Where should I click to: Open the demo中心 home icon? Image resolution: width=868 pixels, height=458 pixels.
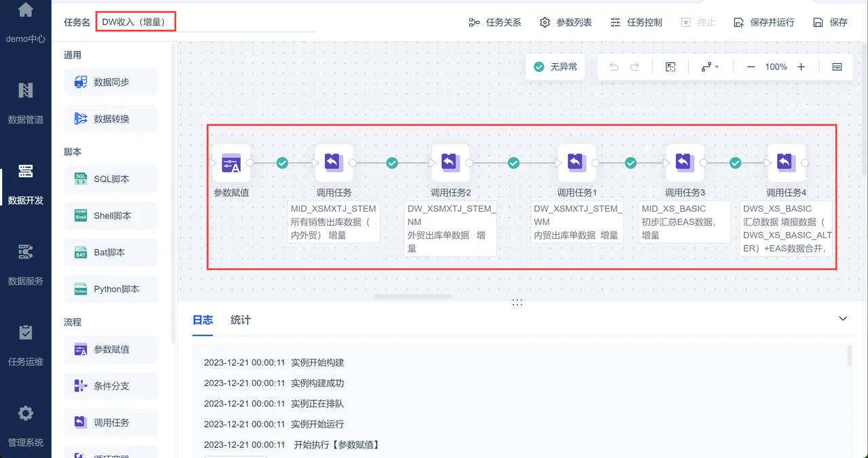(x=26, y=10)
